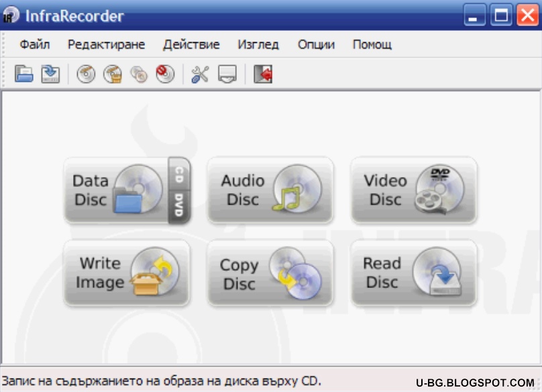Choose Write Image

point(127,273)
